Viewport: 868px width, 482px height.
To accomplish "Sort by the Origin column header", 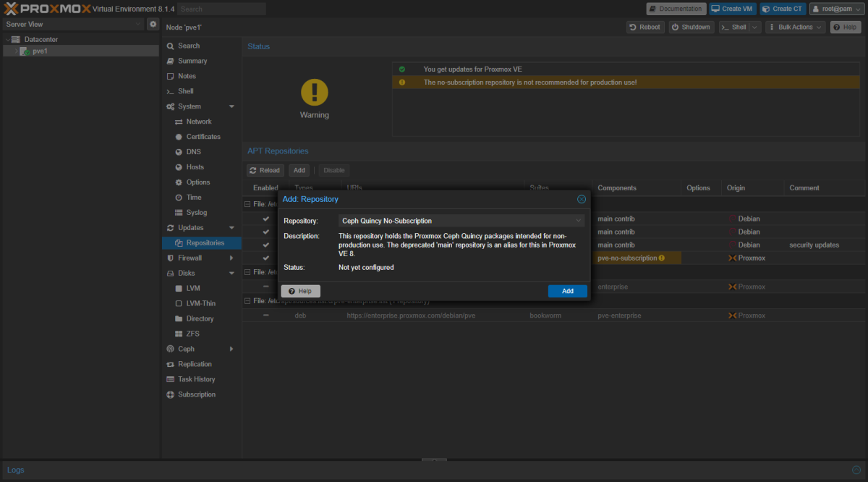I will (753, 188).
